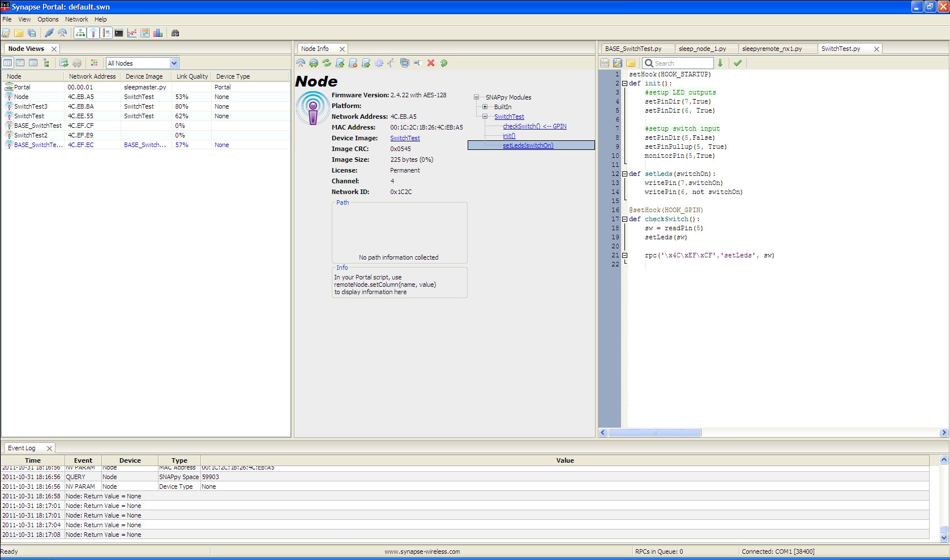This screenshot has width=950, height=560.
Task: Open the Network menu
Action: (x=76, y=19)
